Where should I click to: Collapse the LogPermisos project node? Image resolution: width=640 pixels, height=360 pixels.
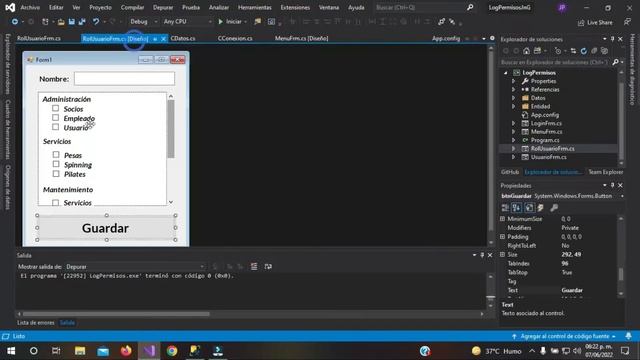[x=506, y=73]
